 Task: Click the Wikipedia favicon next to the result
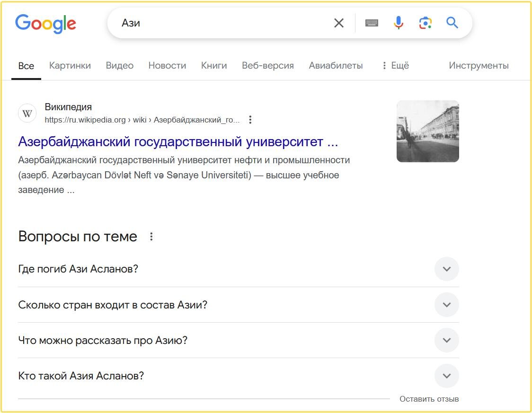click(27, 113)
